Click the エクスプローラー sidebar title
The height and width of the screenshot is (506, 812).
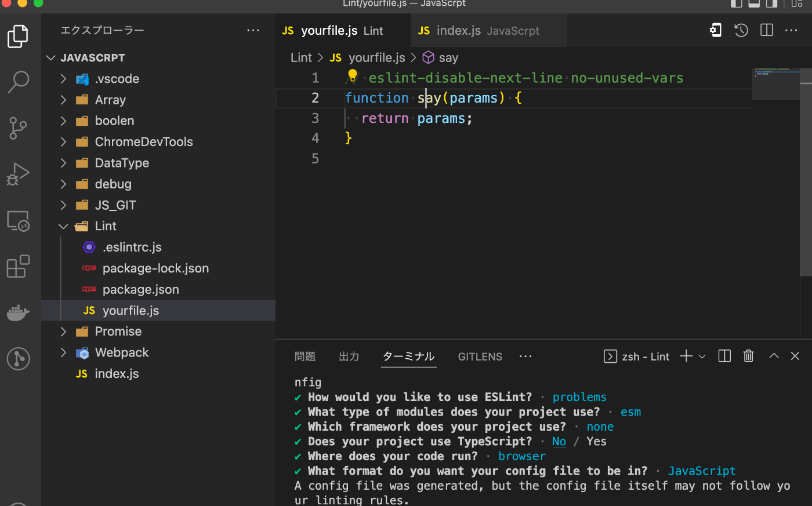102,30
